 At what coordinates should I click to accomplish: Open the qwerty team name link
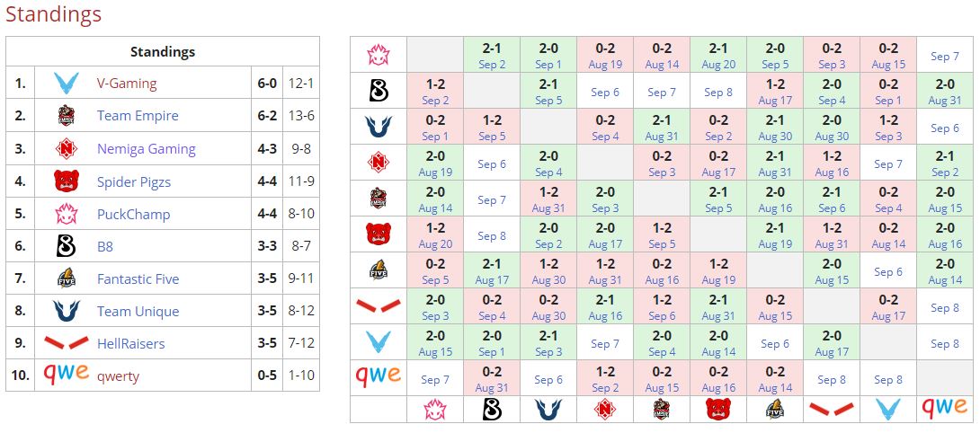coord(118,376)
